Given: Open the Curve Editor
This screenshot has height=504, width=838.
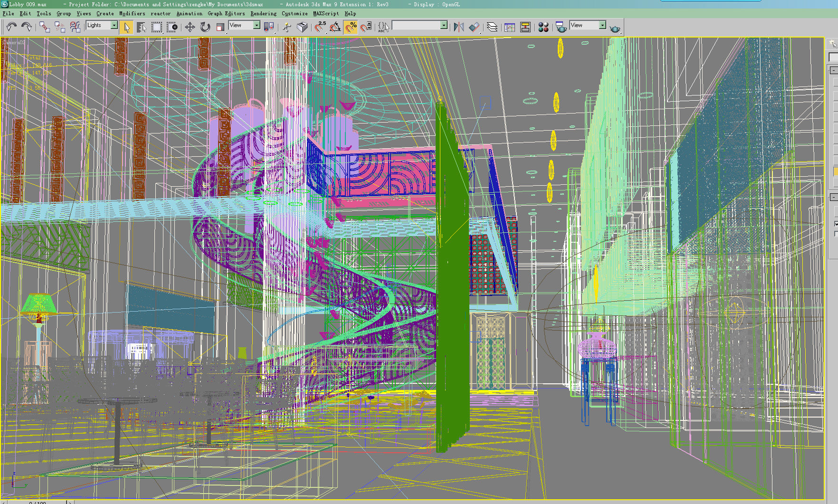Looking at the screenshot, I should pos(509,27).
